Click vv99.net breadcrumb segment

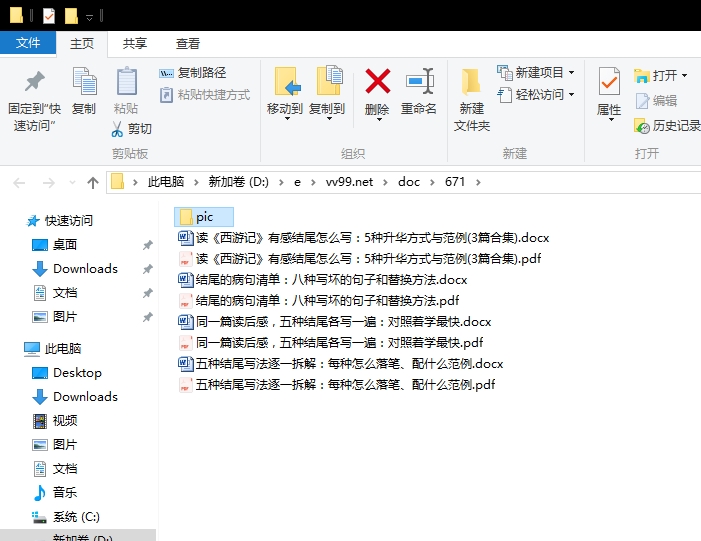pyautogui.click(x=349, y=182)
